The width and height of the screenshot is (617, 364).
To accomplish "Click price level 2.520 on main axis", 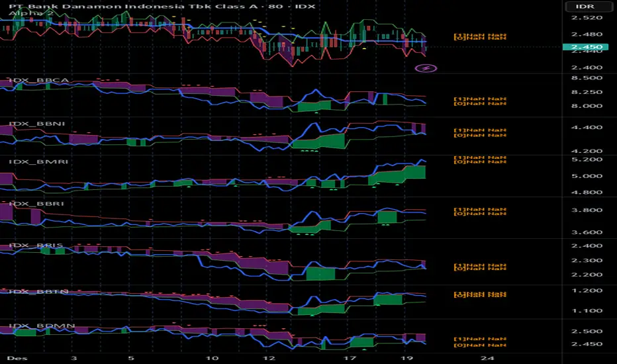I will tap(587, 18).
